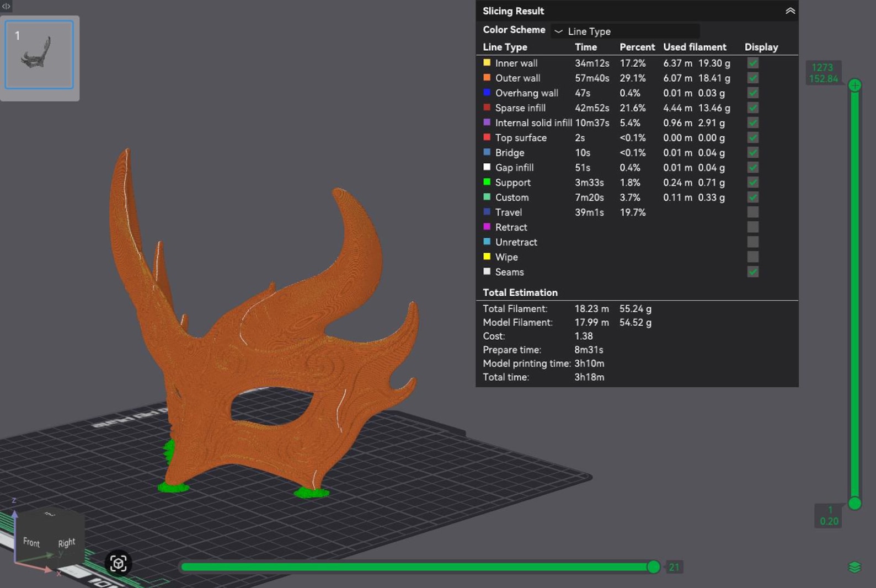Toggle Outer wall display checkbox
The height and width of the screenshot is (588, 876).
pyautogui.click(x=752, y=78)
